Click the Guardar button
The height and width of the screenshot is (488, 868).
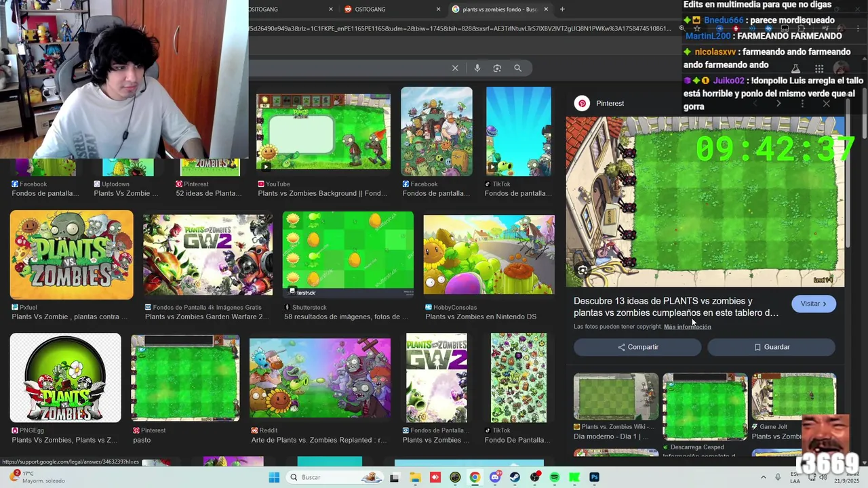pyautogui.click(x=771, y=347)
